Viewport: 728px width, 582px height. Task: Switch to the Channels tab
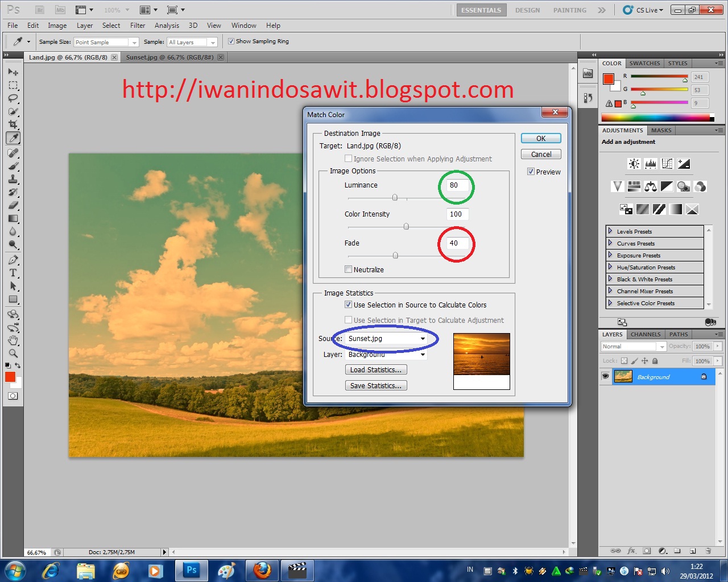click(646, 334)
